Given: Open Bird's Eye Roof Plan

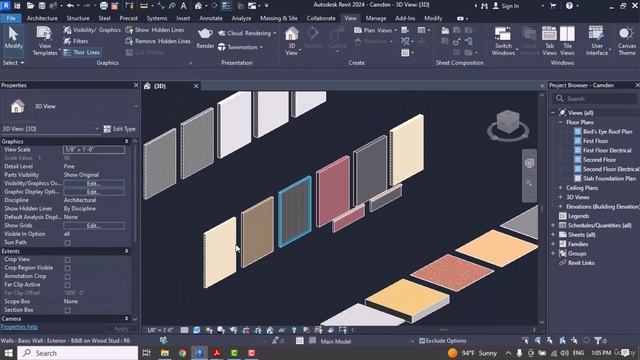Looking at the screenshot, I should [607, 131].
